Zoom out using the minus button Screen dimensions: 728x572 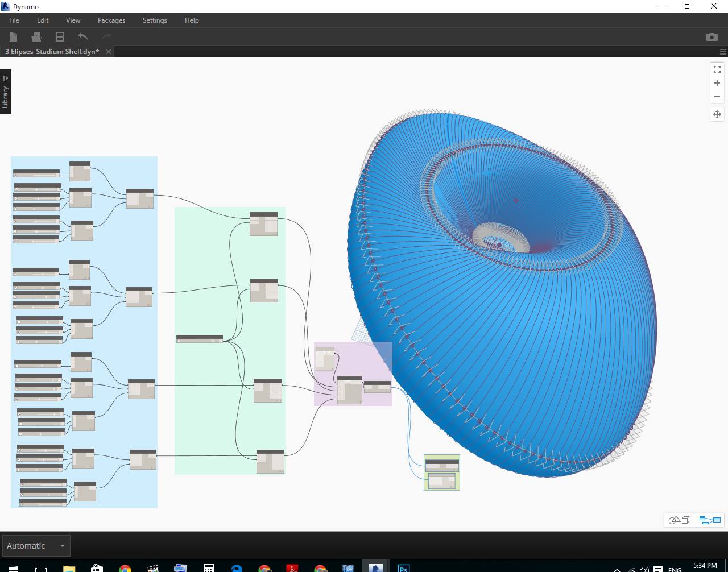[717, 96]
